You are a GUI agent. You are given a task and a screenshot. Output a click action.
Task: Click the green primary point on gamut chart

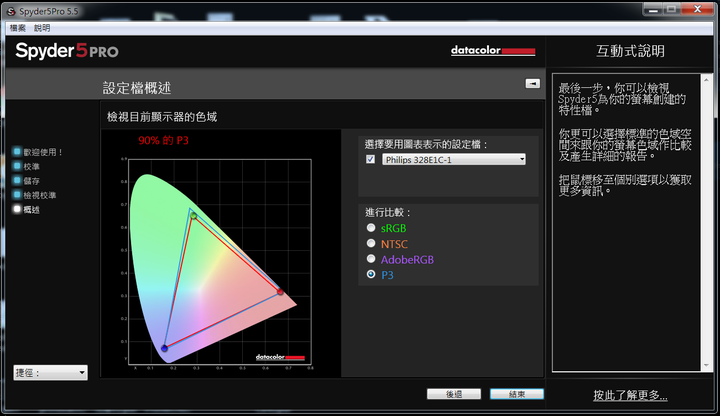point(193,215)
